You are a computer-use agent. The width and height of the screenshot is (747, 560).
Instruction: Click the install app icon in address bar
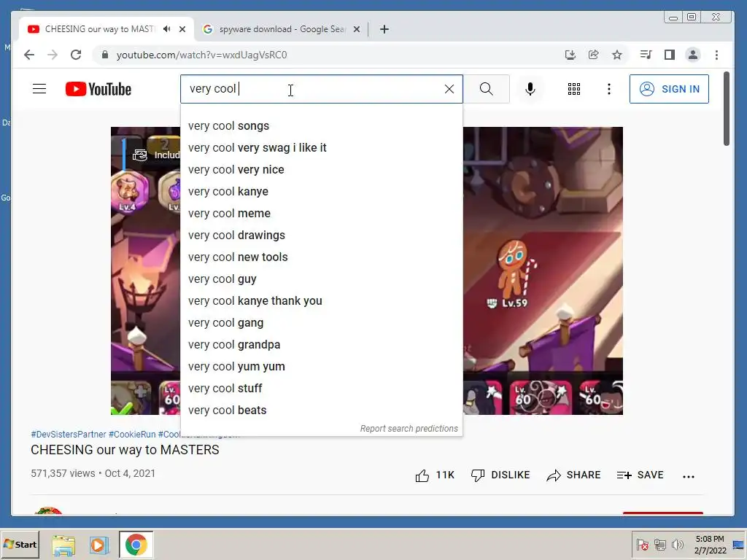[570, 55]
